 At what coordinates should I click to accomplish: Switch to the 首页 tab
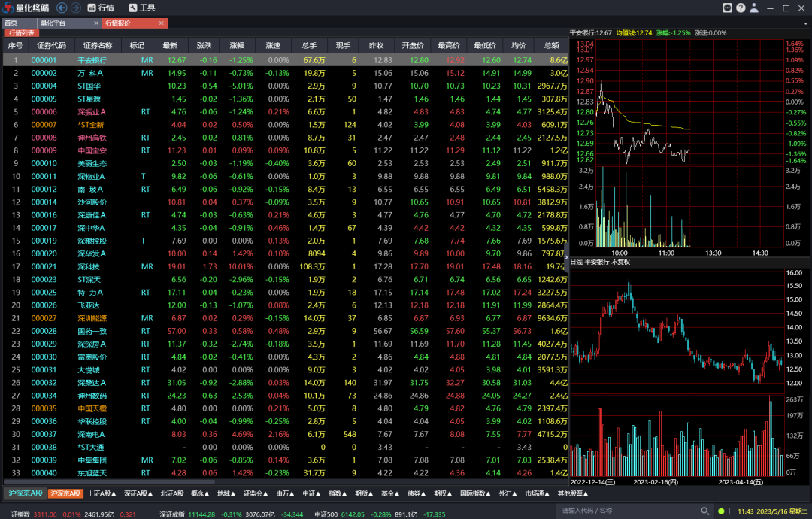[x=11, y=23]
